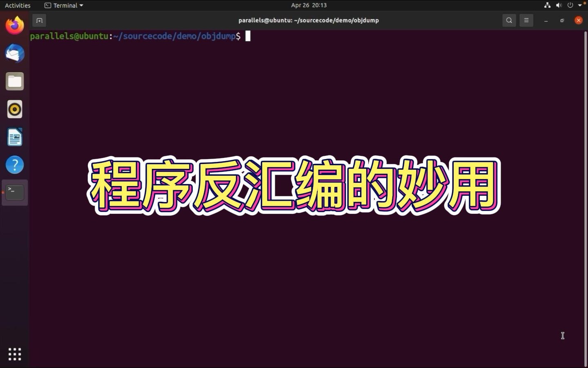Image resolution: width=588 pixels, height=368 pixels.
Task: Open the Terminal app menu dropdown
Action: (x=64, y=5)
